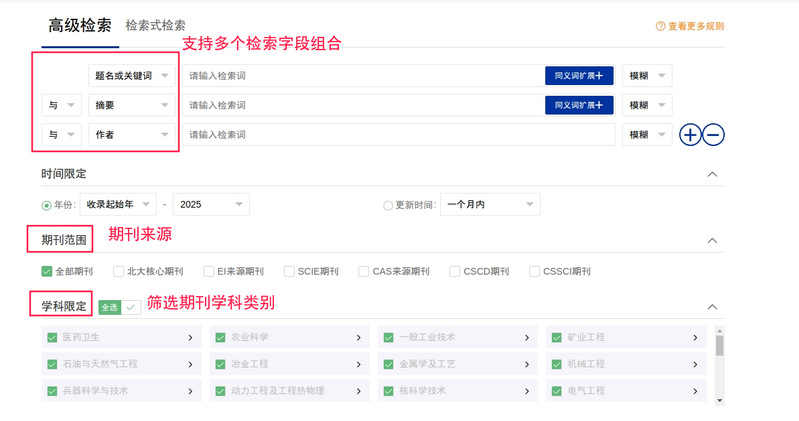Expand the 电气工程 category arrow
Image resolution: width=799 pixels, height=421 pixels.
coord(696,391)
